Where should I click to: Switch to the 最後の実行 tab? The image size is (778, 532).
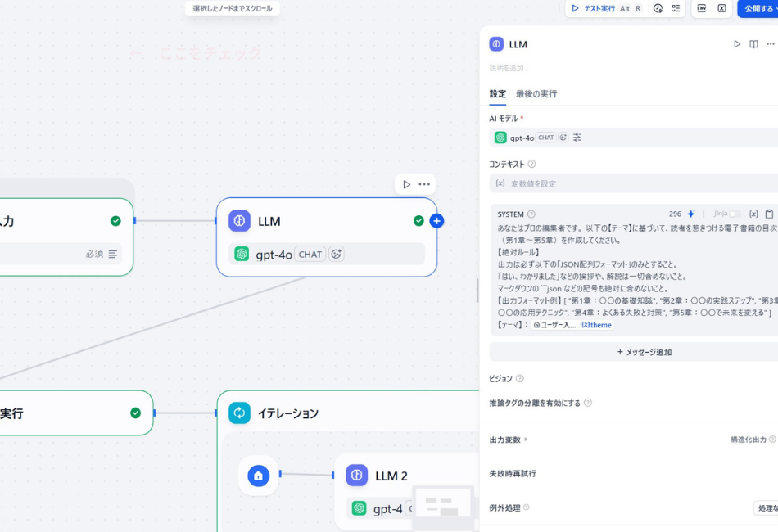(x=536, y=94)
